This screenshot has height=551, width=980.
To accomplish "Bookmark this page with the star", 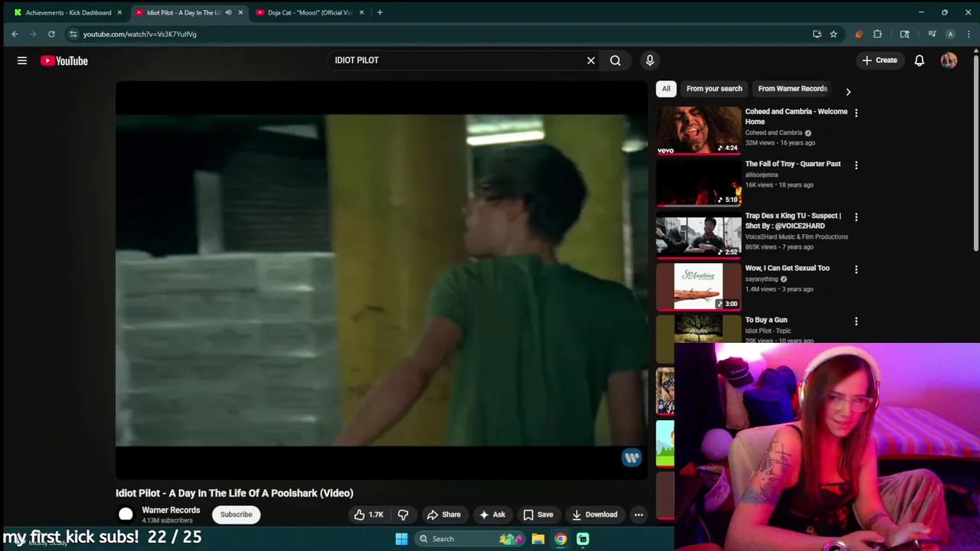I will [x=833, y=34].
